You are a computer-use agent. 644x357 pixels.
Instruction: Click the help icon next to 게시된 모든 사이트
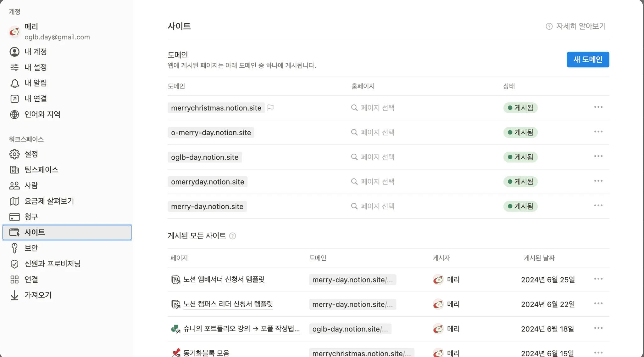232,236
